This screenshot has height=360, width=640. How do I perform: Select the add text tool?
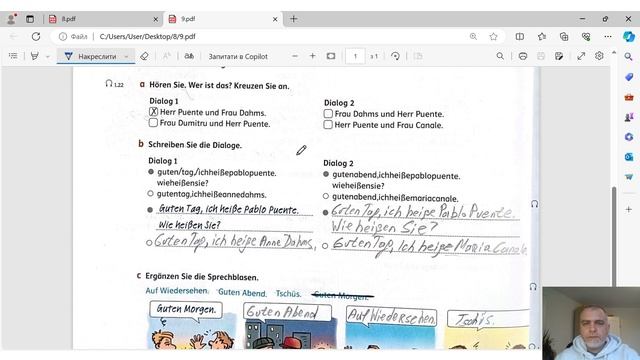point(167,56)
